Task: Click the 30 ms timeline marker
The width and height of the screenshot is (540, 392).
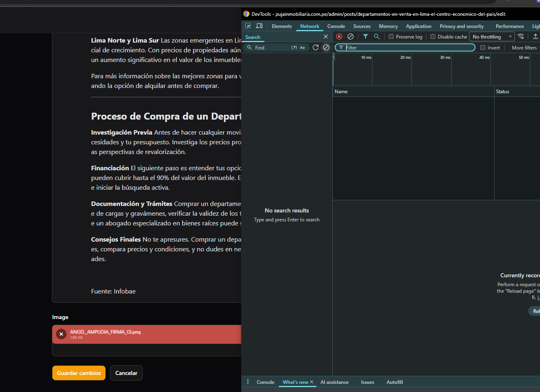Action: (x=445, y=57)
